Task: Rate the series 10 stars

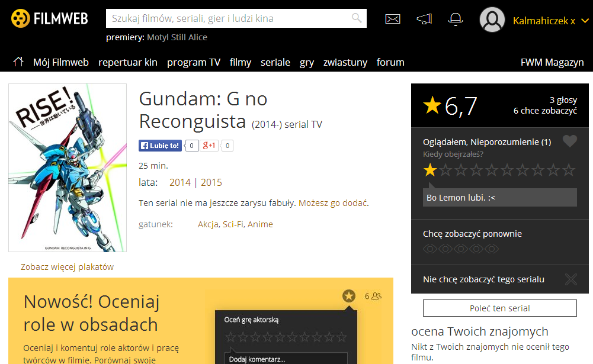Action: pyautogui.click(x=569, y=170)
